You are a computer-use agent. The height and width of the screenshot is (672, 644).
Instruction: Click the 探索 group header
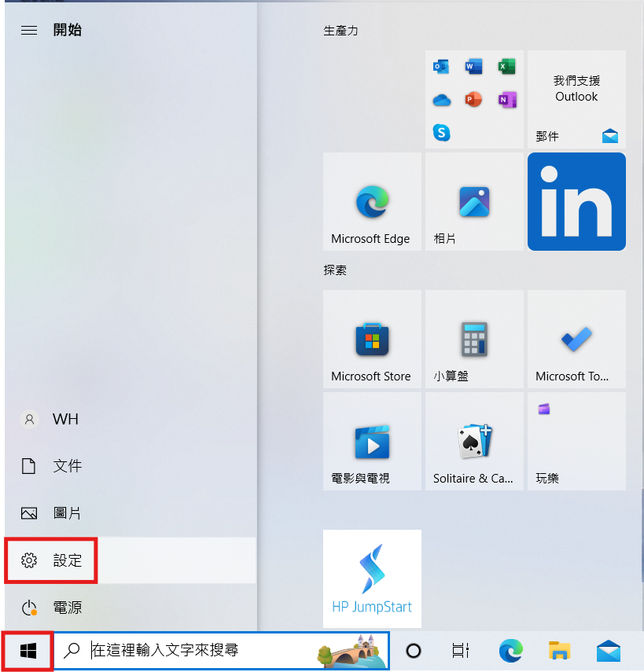335,270
